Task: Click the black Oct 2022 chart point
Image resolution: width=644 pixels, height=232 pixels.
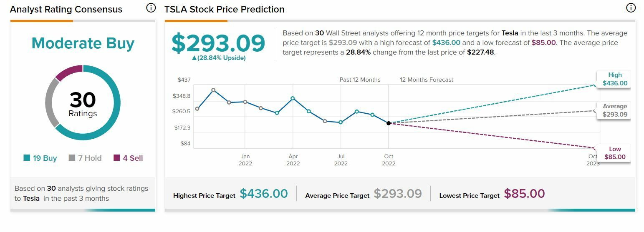Action: tap(389, 123)
